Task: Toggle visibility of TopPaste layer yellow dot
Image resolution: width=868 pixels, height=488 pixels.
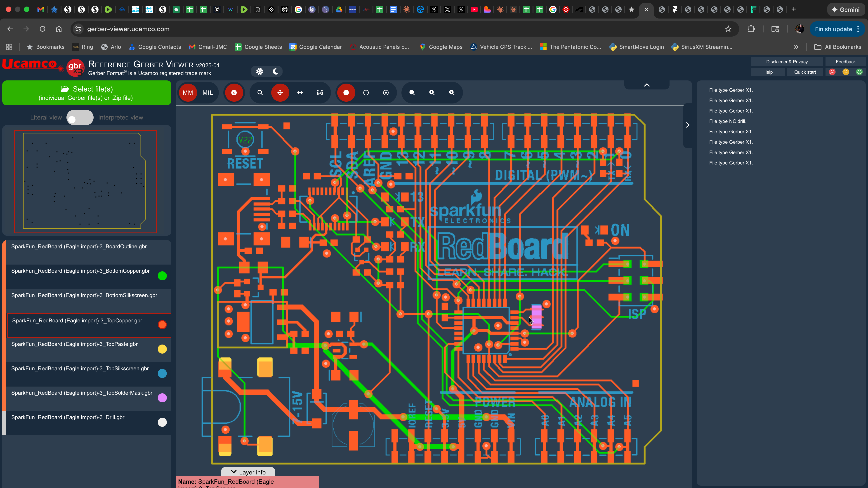Action: [x=162, y=349]
